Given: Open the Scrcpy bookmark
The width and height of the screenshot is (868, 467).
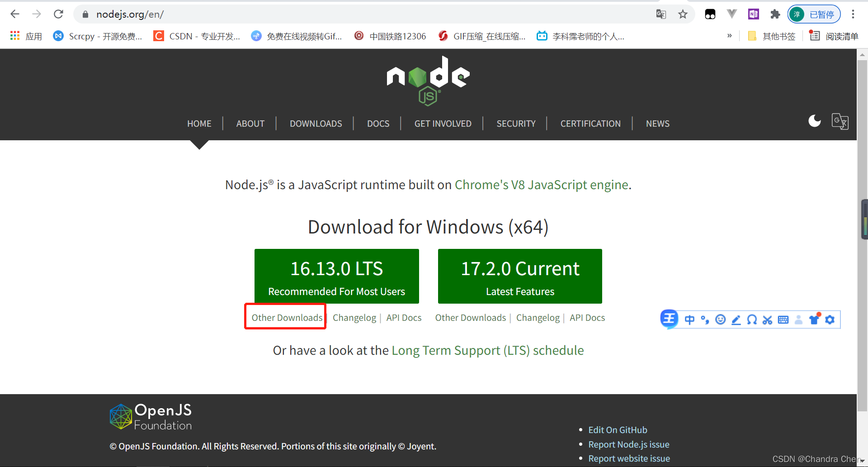Looking at the screenshot, I should (x=98, y=36).
